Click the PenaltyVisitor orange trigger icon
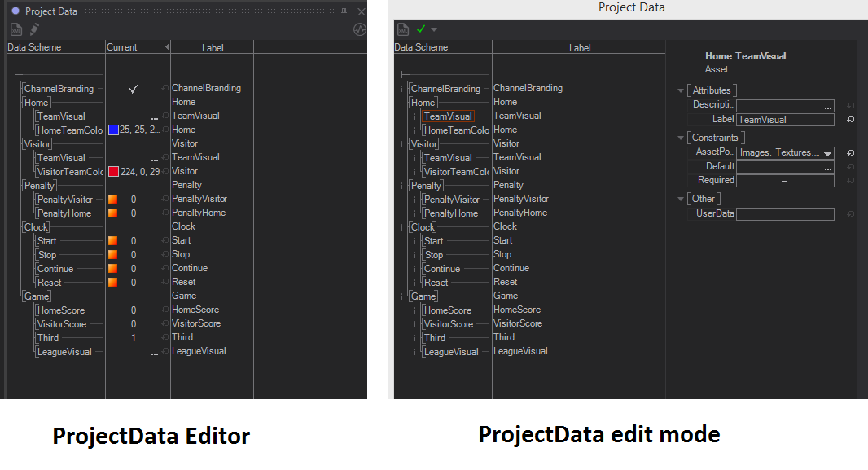 click(113, 200)
